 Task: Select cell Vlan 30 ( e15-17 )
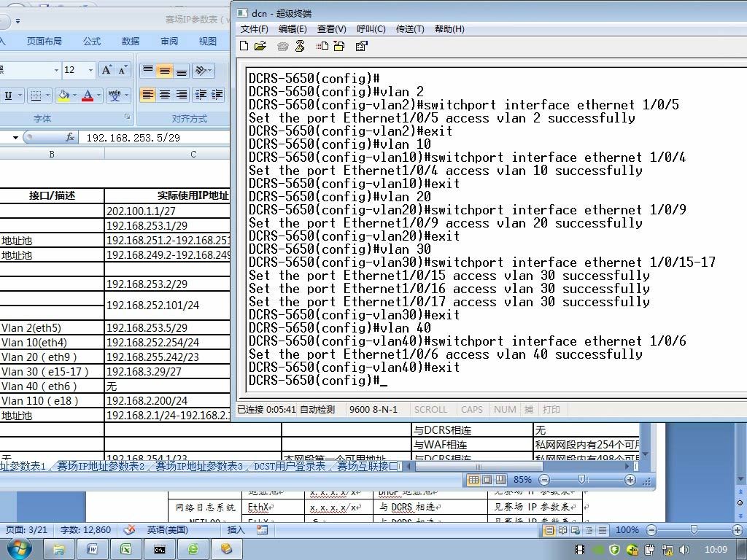coord(52,371)
